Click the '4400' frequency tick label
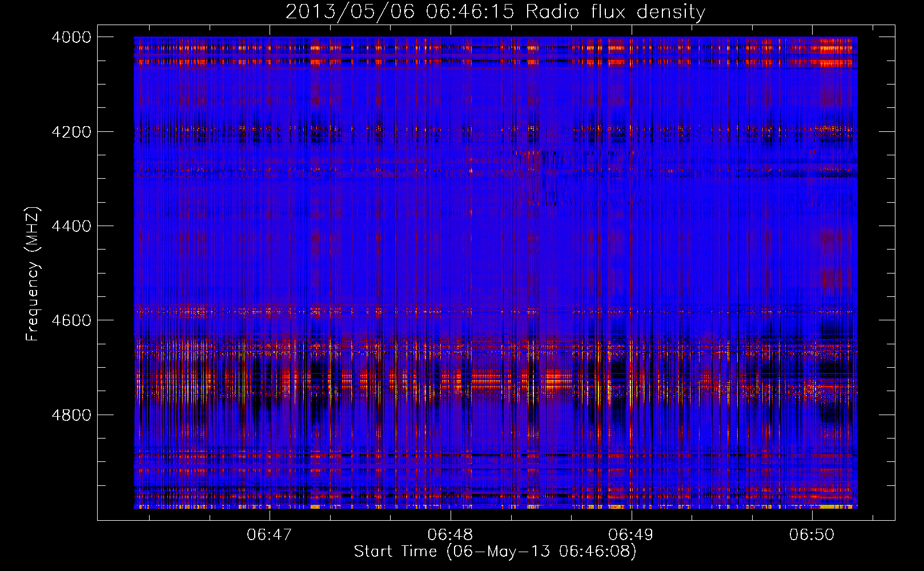 click(71, 226)
